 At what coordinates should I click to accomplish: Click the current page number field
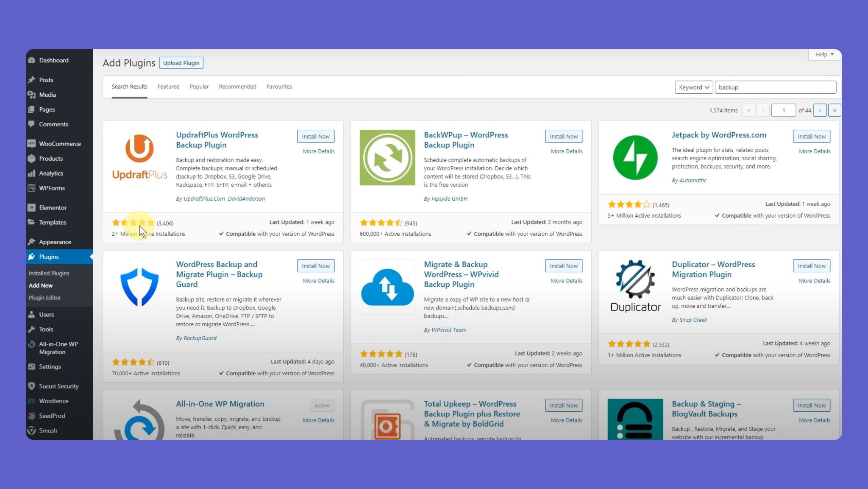point(784,110)
